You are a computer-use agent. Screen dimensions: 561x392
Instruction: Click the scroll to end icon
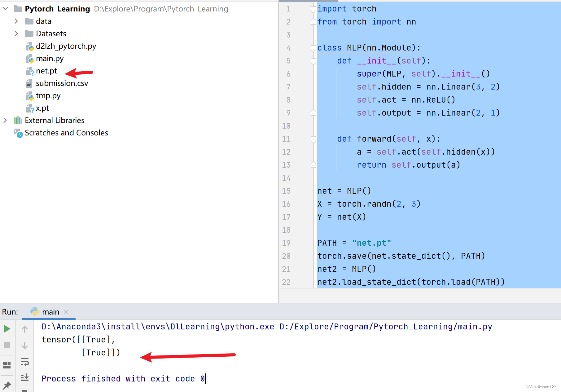[25, 377]
